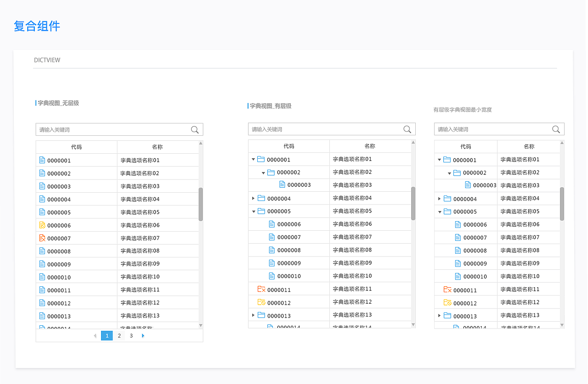Collapse node 0000001 in the minimum-width view
Viewport: 588px width, 384px height.
(439, 160)
